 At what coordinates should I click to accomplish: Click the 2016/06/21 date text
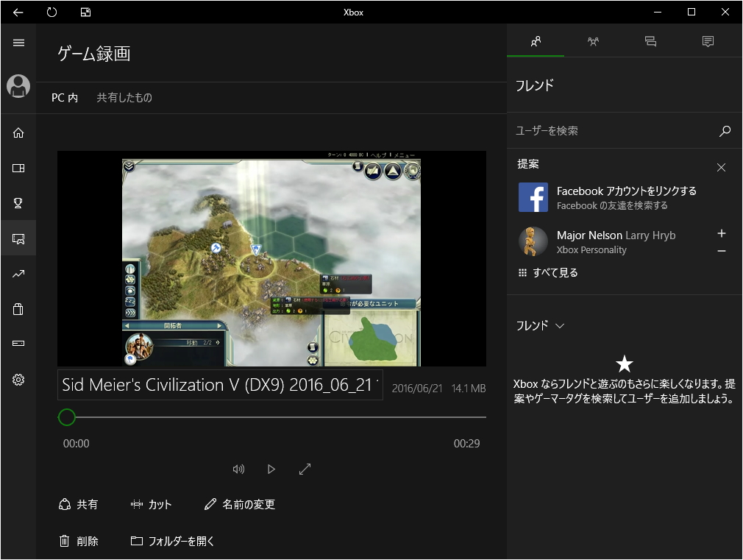tap(417, 389)
